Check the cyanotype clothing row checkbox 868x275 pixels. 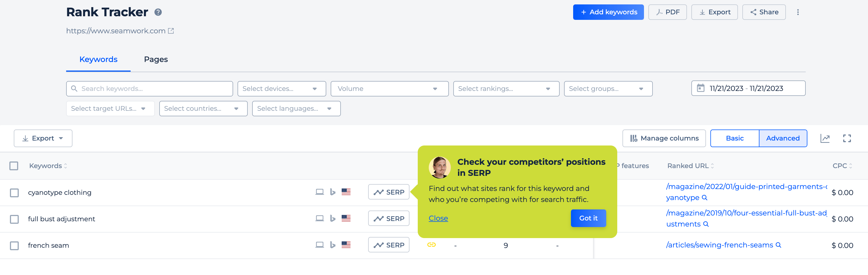[x=14, y=193]
